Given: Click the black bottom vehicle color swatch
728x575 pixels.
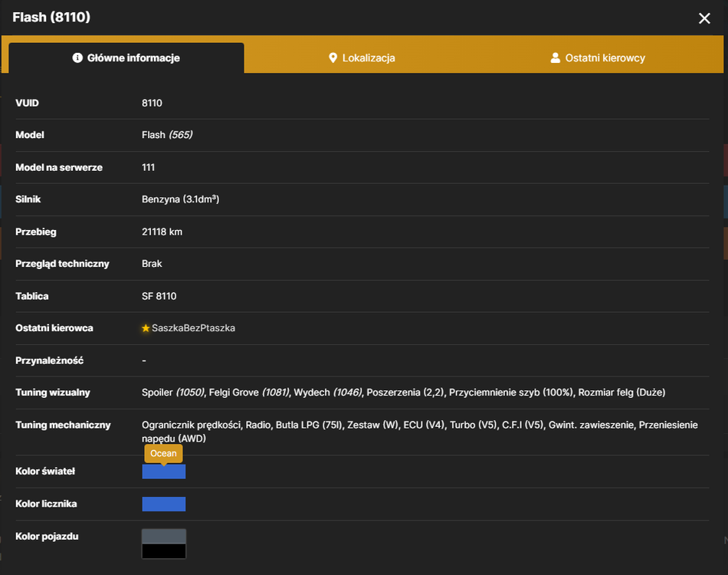Looking at the screenshot, I should point(164,551).
